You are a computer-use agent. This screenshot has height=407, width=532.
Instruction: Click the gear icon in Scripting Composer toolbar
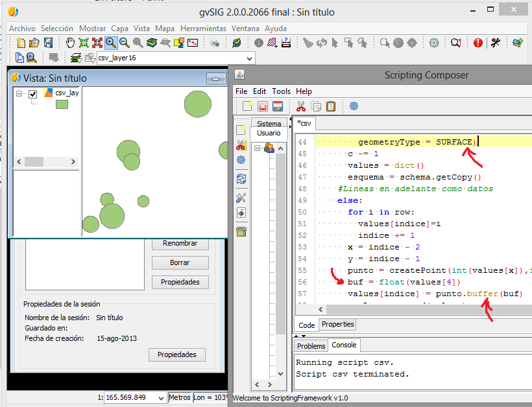[354, 106]
